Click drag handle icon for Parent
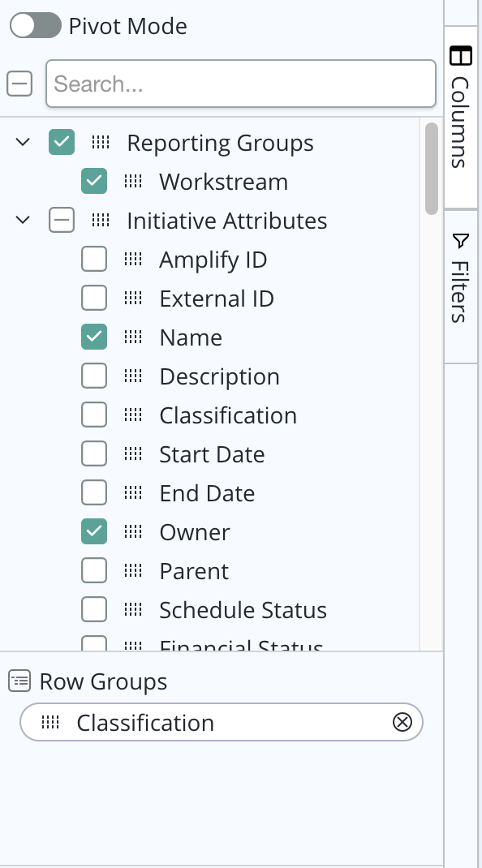This screenshot has width=482, height=868. 133,571
